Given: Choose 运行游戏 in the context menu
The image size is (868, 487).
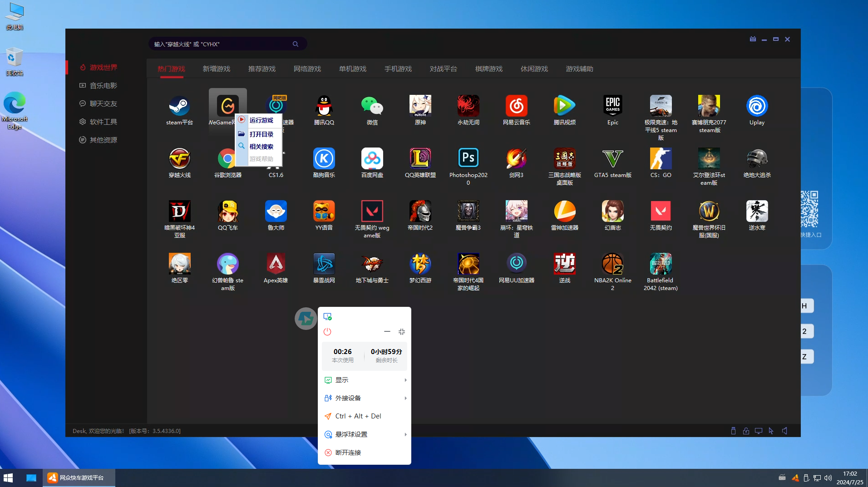Looking at the screenshot, I should (259, 120).
